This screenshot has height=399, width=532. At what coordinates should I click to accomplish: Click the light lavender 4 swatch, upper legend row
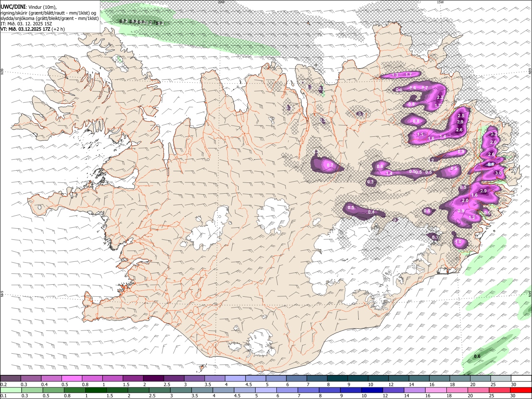(235, 379)
